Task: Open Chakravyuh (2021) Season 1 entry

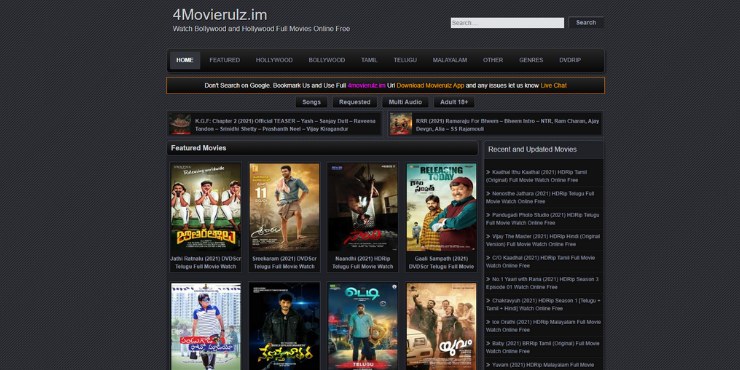Action: [x=543, y=304]
